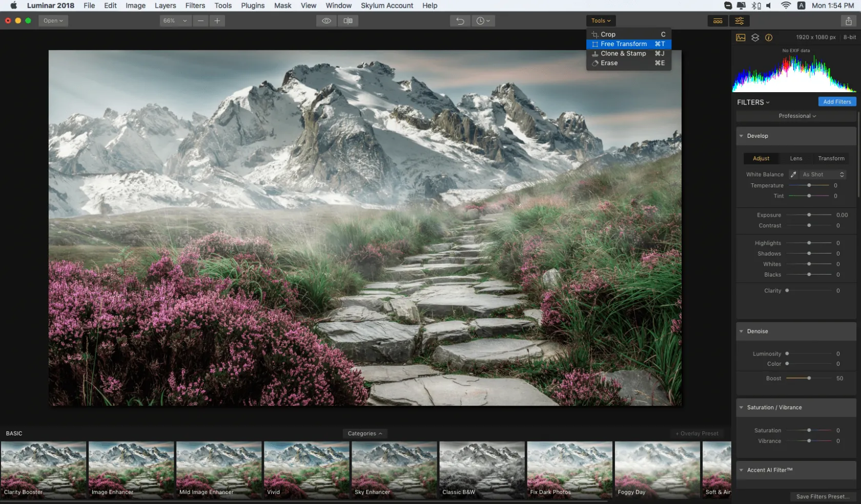This screenshot has width=861, height=504.
Task: Open the Professional workspace dropdown
Action: 797,116
